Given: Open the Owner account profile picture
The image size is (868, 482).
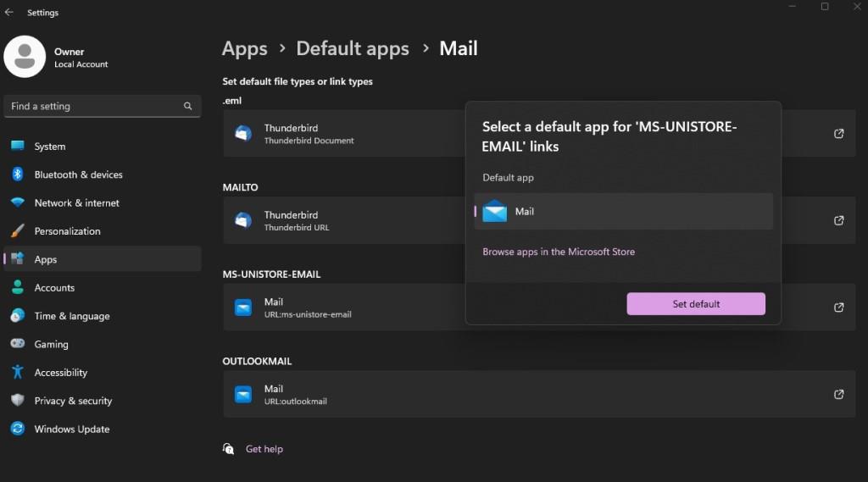Looking at the screenshot, I should (x=25, y=57).
